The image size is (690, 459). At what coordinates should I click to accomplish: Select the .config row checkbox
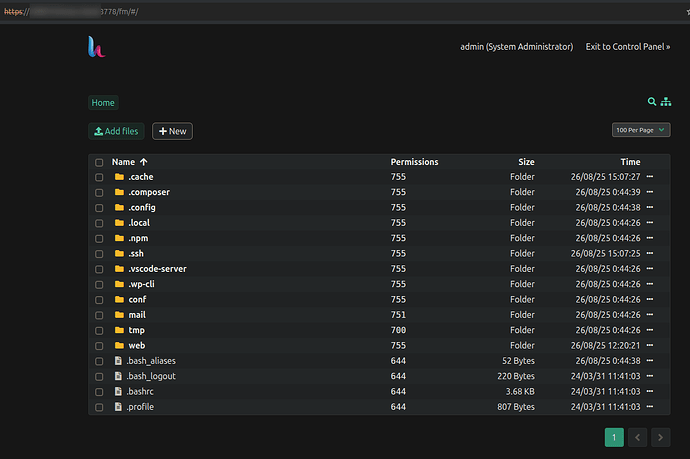click(x=99, y=208)
